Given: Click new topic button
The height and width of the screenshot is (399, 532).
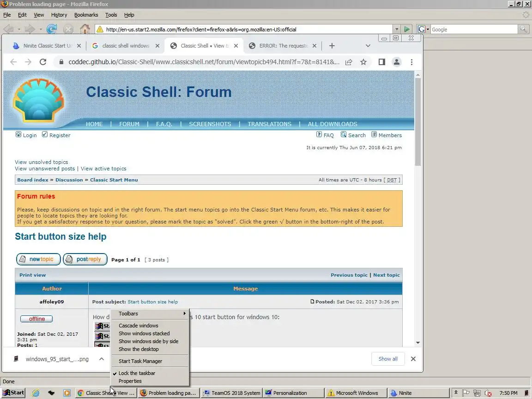Looking at the screenshot, I should (x=38, y=259).
